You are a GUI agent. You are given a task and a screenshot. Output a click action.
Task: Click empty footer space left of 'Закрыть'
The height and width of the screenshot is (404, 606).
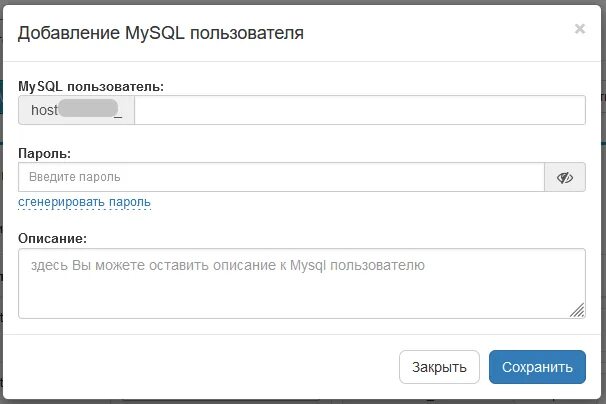[x=200, y=367]
